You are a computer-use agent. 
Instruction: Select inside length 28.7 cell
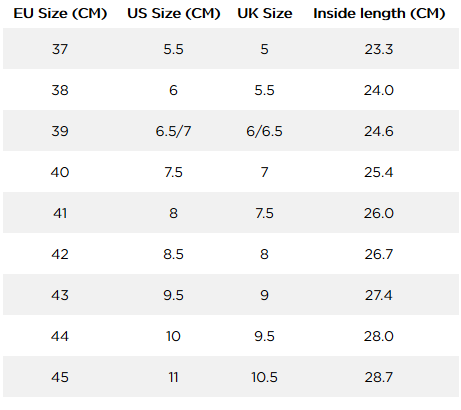(x=379, y=377)
